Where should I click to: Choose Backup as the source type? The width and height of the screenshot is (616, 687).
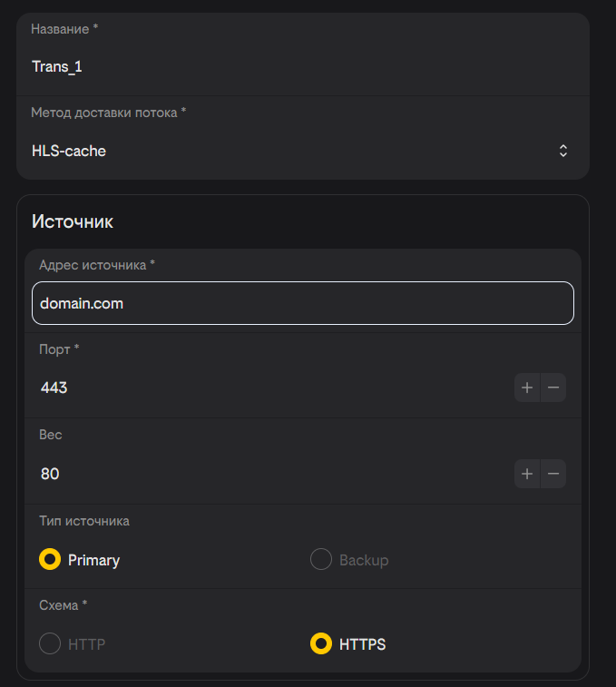[321, 560]
